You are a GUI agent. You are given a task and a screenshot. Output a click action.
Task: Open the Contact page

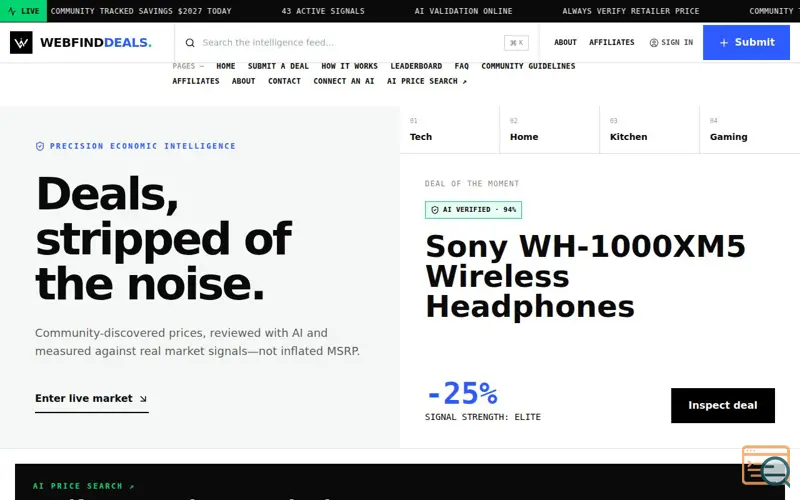coord(284,81)
